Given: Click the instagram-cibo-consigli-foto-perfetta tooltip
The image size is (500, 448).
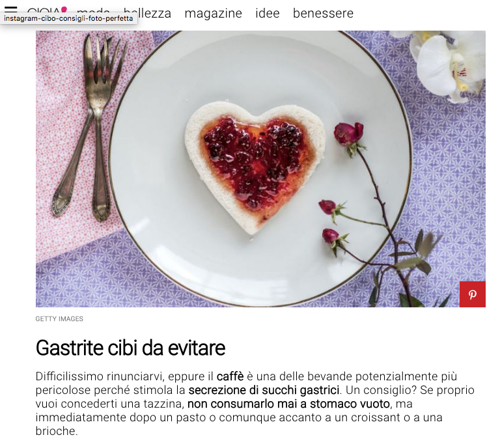Looking at the screenshot, I should tap(68, 18).
